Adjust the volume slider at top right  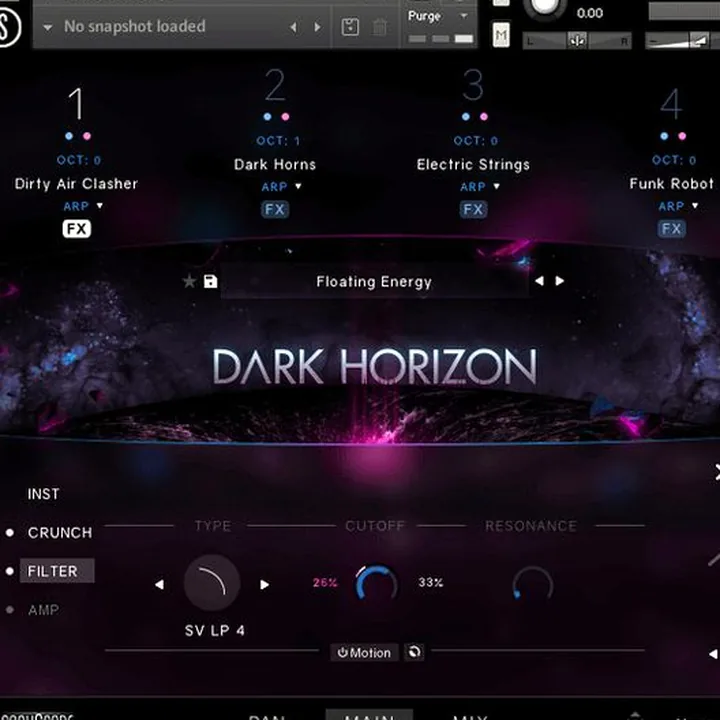[x=682, y=41]
